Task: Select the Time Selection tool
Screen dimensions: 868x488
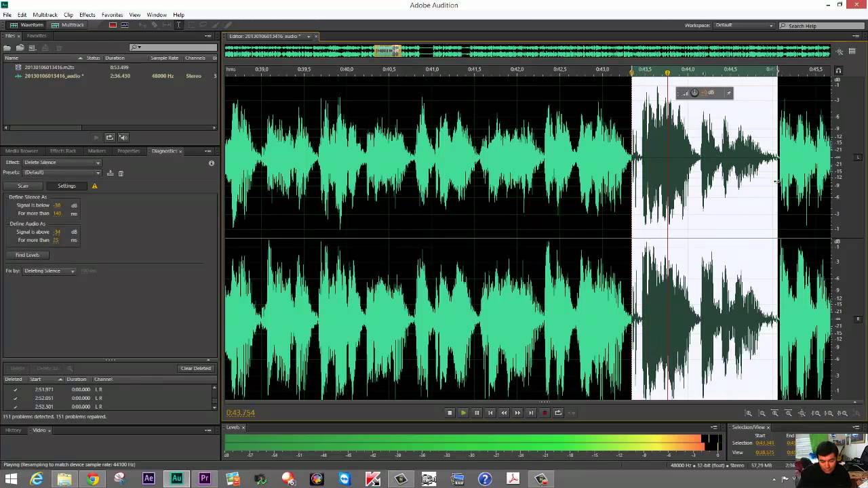Action: click(178, 25)
